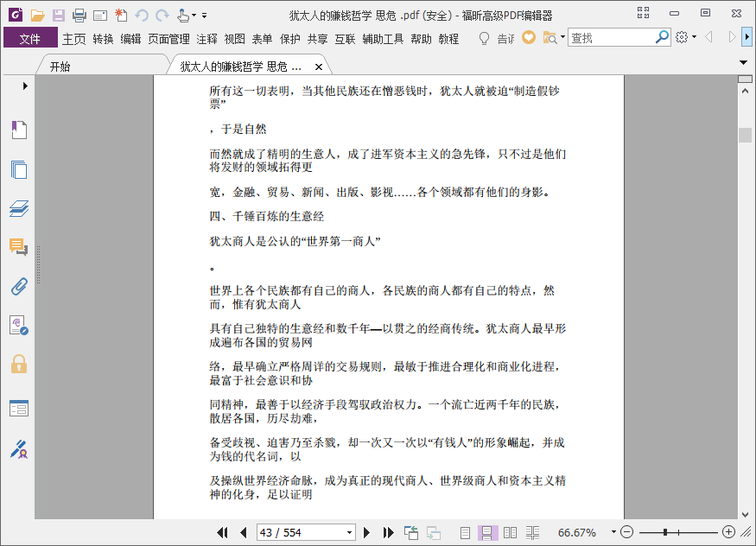Click the previous view icon
Screen dimensions: 756x546
(x=411, y=532)
